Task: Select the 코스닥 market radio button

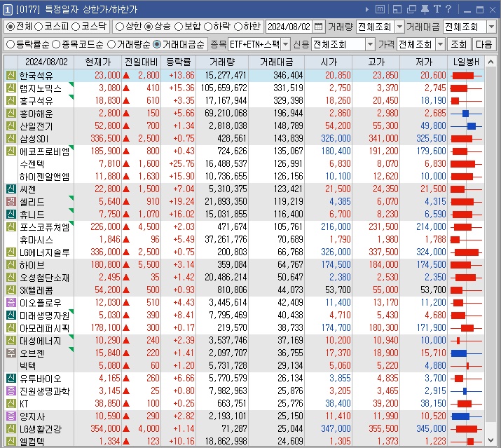Action: pyautogui.click(x=76, y=27)
